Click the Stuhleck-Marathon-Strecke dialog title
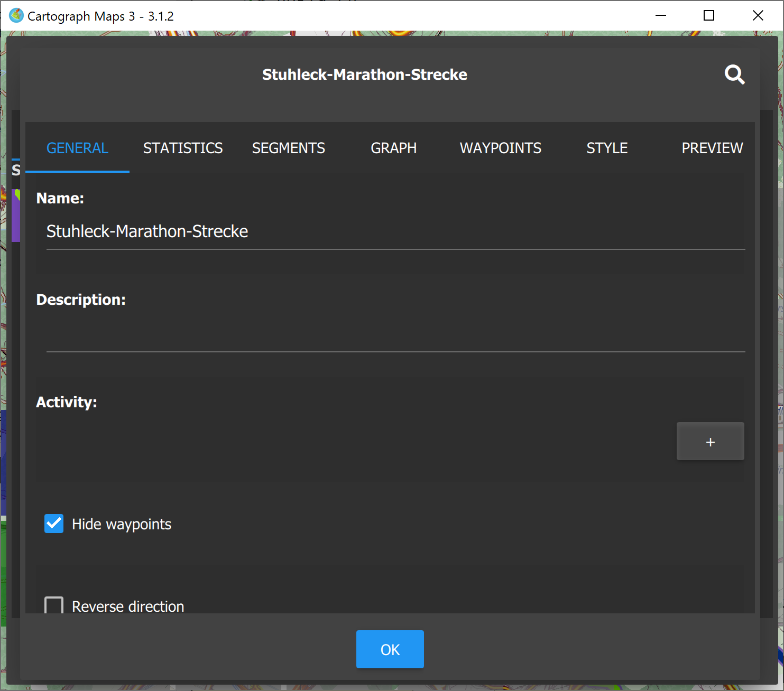This screenshot has width=784, height=691. point(365,74)
